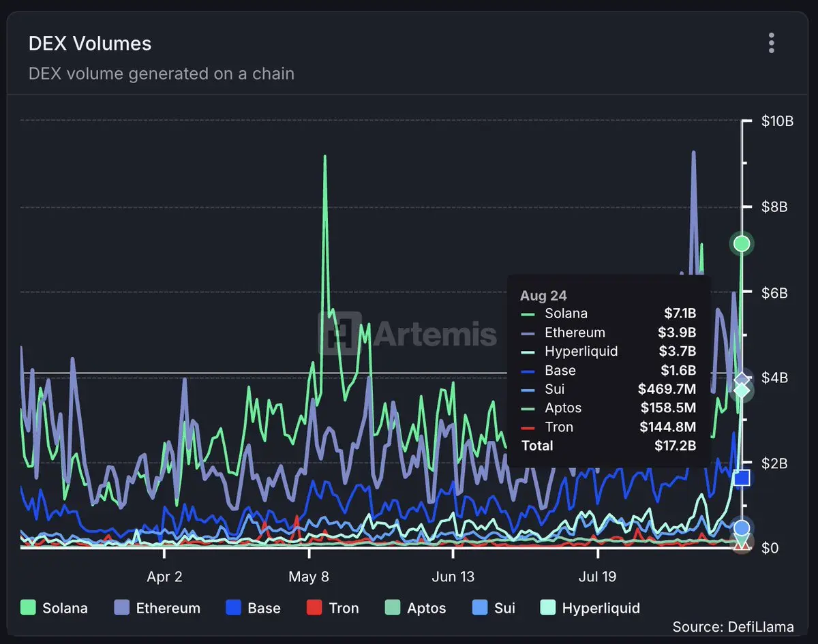Toggle the Hyperliquid series in legend
The width and height of the screenshot is (818, 644).
590,608
